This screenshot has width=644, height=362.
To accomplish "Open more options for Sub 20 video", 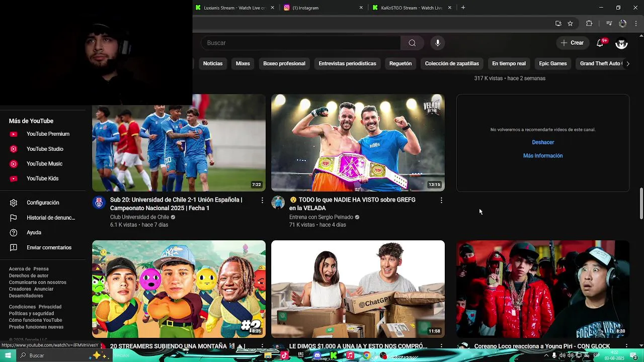I will coord(262,200).
